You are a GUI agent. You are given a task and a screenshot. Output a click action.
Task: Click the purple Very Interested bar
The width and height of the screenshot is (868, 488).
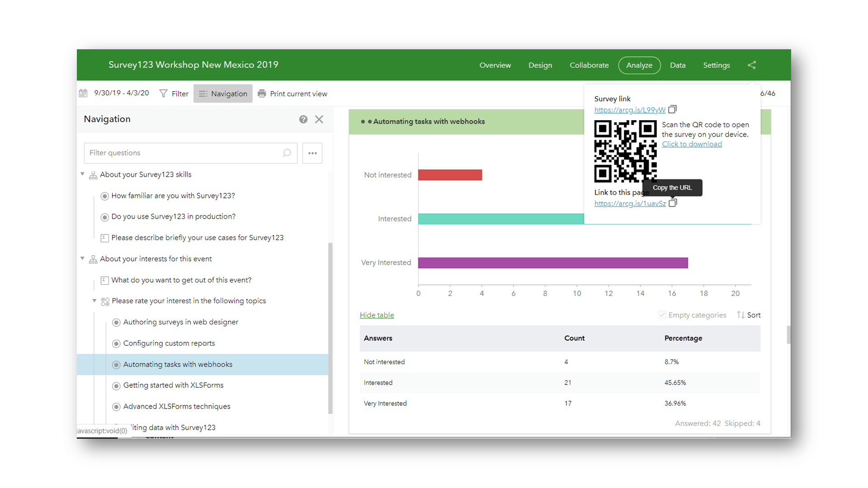(x=553, y=263)
